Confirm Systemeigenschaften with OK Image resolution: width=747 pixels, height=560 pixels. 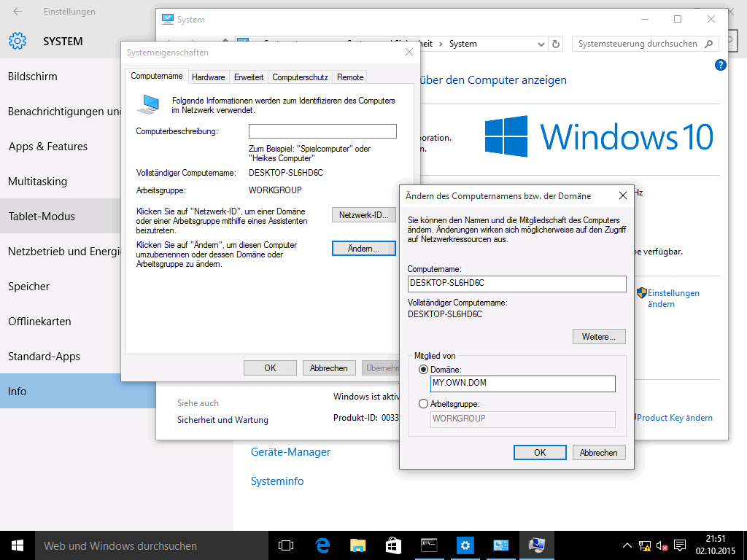point(270,367)
